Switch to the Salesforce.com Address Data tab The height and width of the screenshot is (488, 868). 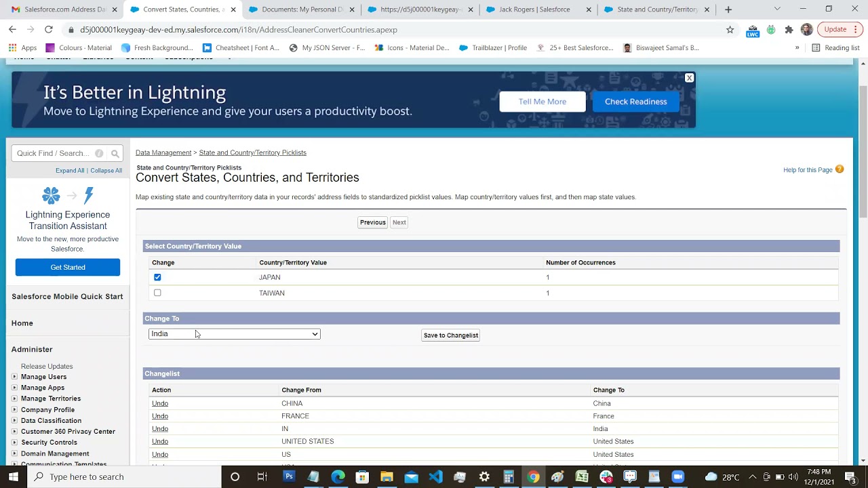pos(65,9)
